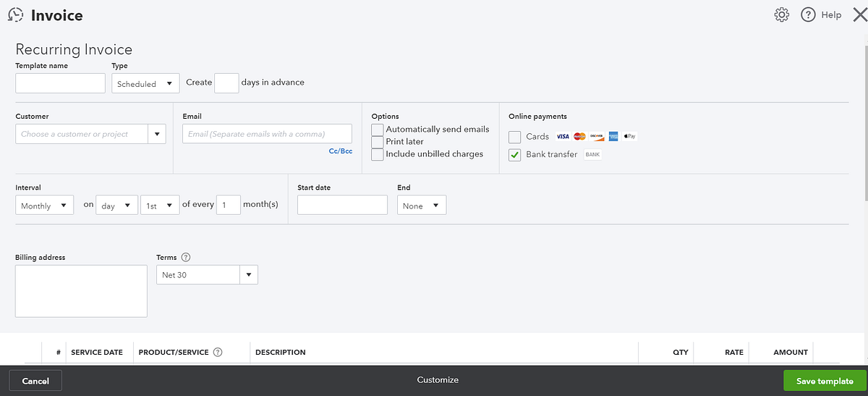This screenshot has height=396, width=868.
Task: Click the Template name field
Action: 60,83
